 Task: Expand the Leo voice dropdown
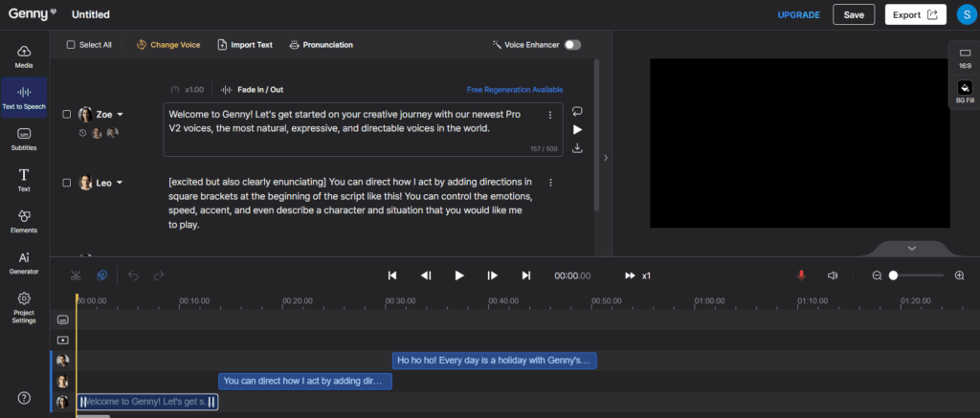[x=119, y=183]
